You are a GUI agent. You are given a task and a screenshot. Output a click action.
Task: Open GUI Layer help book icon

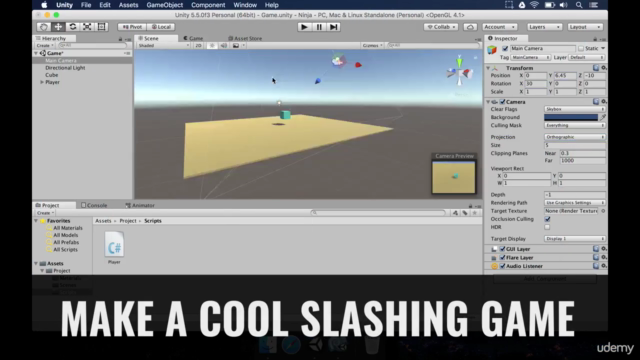[x=596, y=249]
